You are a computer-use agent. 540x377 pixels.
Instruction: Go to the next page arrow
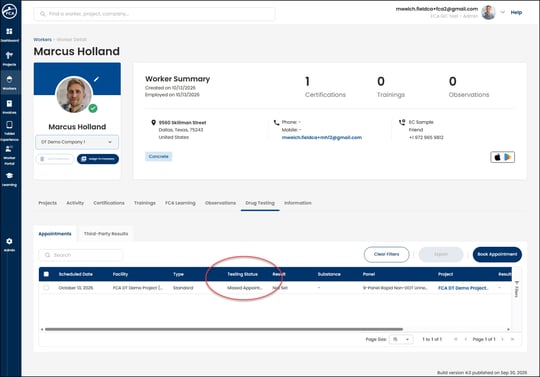click(502, 339)
